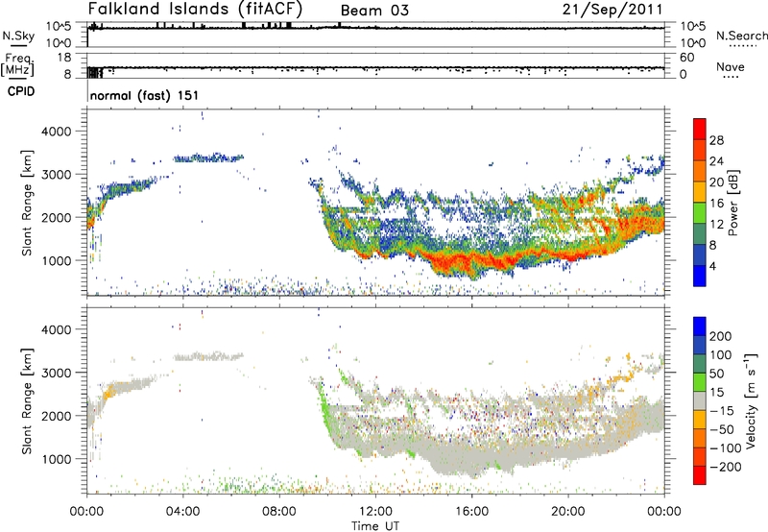Click the '28' power colorbar value
The image size is (768, 532).
pos(716,140)
